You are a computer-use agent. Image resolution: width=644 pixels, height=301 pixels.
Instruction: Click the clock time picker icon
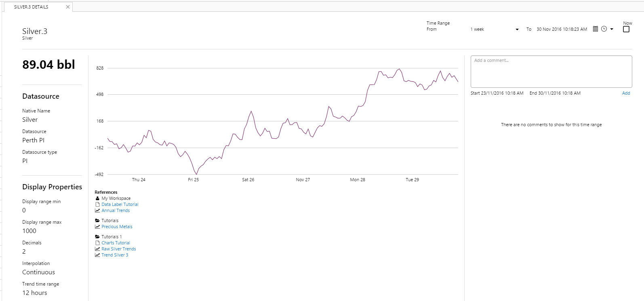coord(604,29)
